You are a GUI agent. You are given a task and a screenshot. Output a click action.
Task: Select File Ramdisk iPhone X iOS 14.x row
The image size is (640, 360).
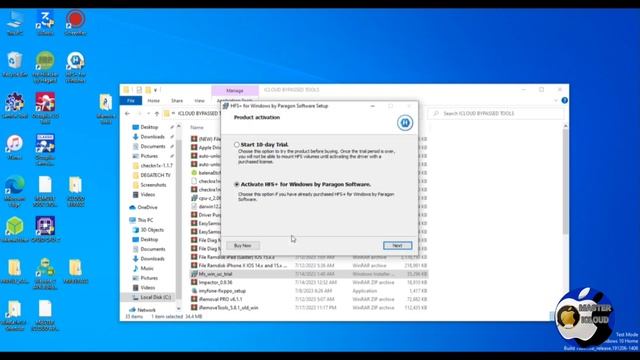tap(309, 266)
